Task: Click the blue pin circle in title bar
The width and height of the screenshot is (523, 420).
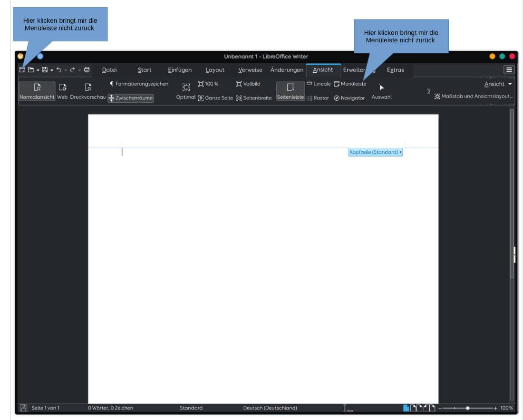Action: (x=40, y=57)
